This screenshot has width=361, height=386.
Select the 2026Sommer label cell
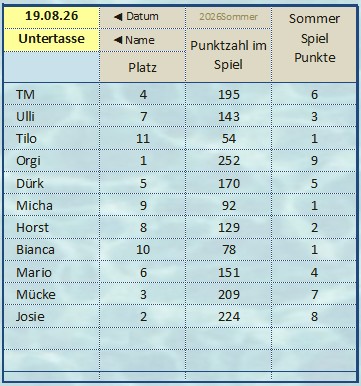click(229, 17)
